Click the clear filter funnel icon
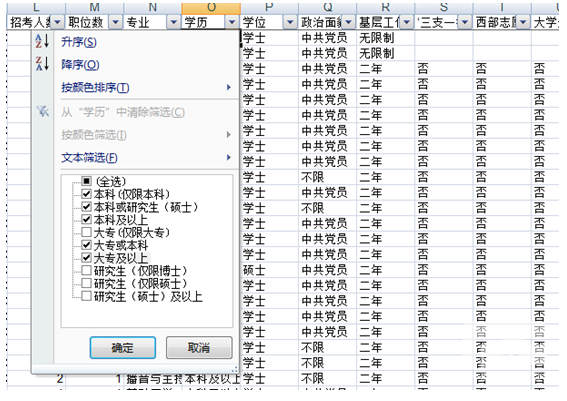Image resolution: width=567 pixels, height=401 pixels. (x=42, y=111)
